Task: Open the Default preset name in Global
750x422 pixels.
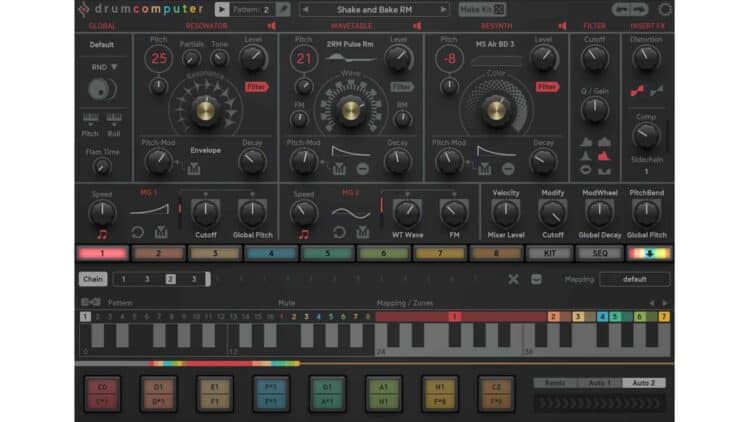Action: (x=102, y=45)
